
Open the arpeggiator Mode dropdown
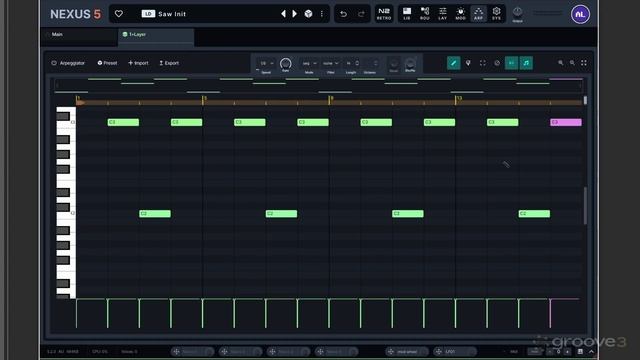tap(309, 63)
